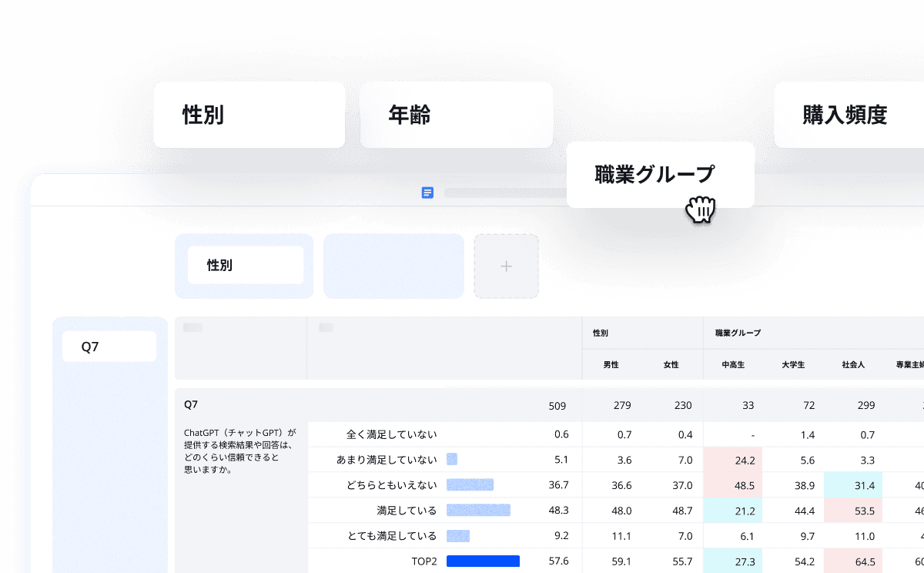Click the + to add another breakdown attribute
924x573 pixels.
click(x=506, y=266)
